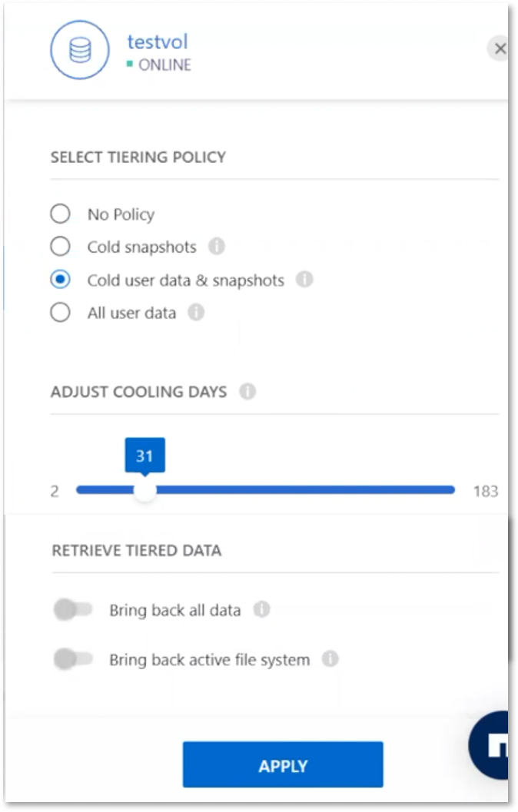Screen dimensions: 518x812
Task: Click the testvol volume name
Action: pyautogui.click(x=158, y=41)
